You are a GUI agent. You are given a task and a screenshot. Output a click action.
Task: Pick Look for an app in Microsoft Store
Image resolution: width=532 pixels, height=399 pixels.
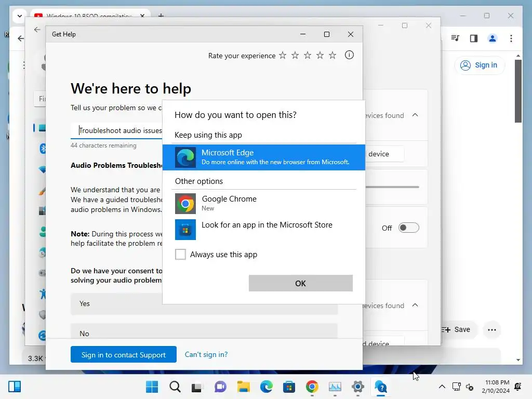point(263,229)
